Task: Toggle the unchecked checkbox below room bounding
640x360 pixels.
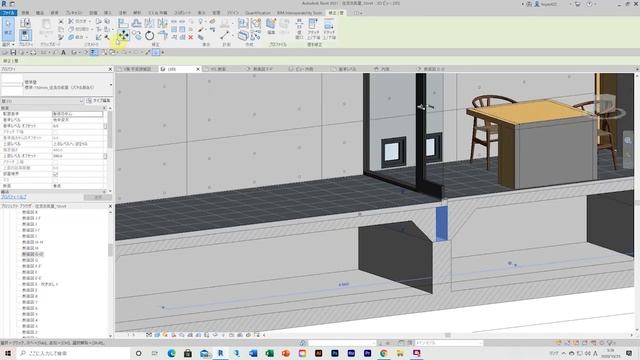Action: click(56, 180)
